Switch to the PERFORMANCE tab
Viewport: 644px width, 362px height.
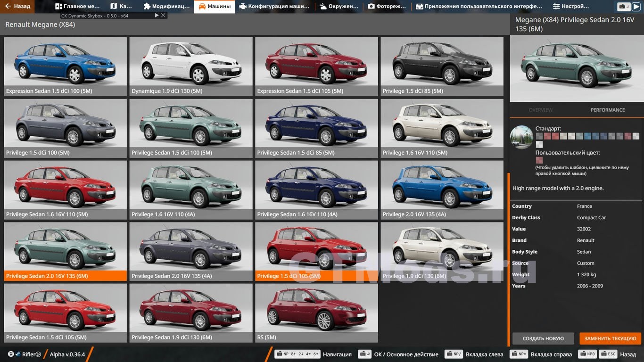click(x=608, y=110)
